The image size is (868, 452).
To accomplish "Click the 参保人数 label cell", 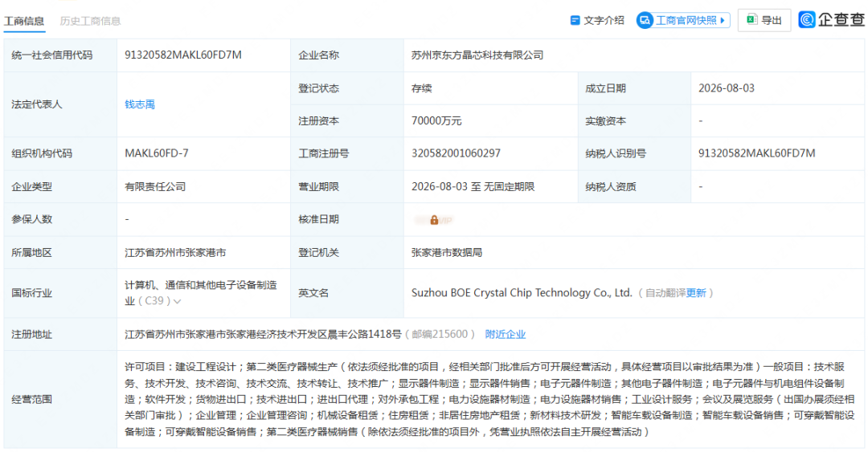I will coord(60,220).
